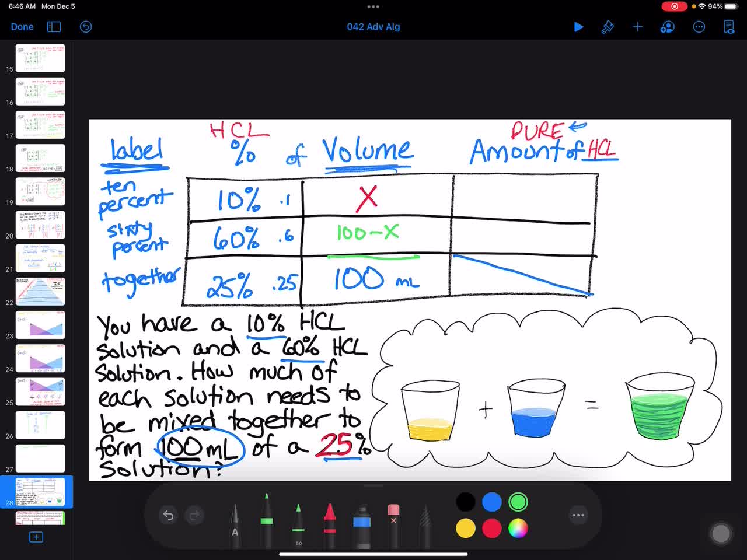The height and width of the screenshot is (560, 747).
Task: Tap the Wi-Fi status icon
Action: point(702,6)
